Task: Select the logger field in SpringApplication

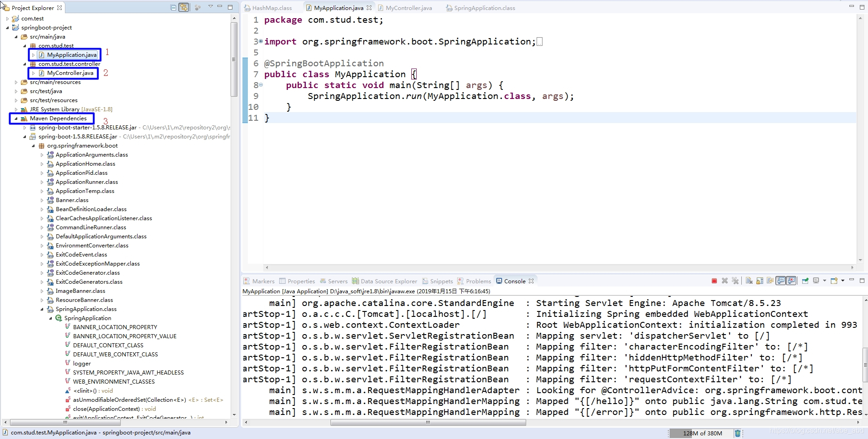Action: 82,364
